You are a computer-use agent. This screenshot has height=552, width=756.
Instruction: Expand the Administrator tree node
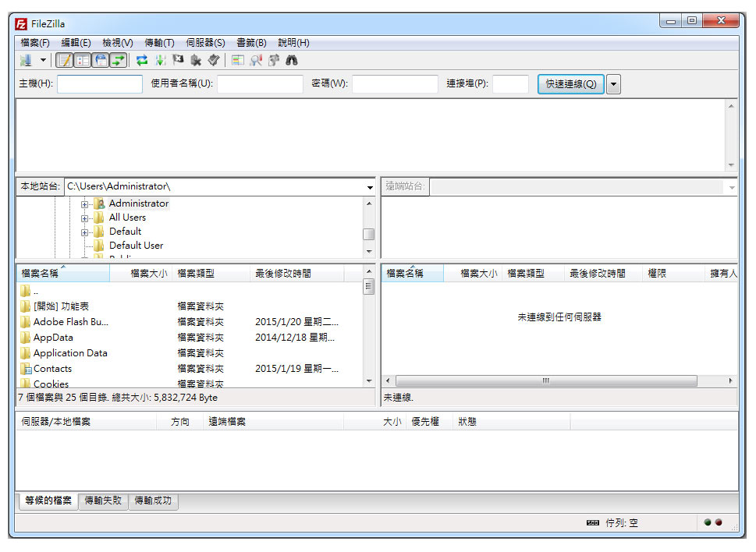tap(84, 204)
